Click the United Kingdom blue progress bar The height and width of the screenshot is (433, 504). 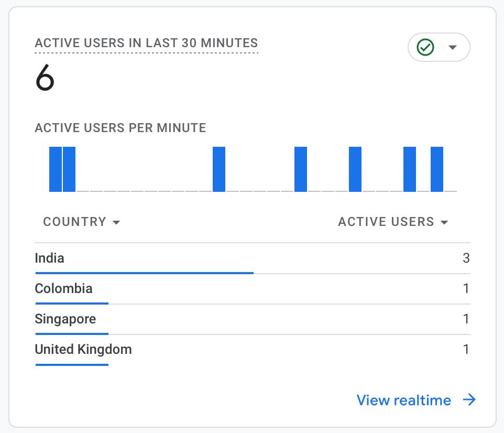(x=72, y=364)
